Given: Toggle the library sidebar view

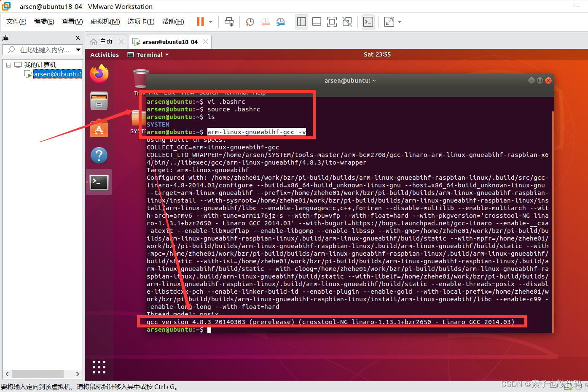Looking at the screenshot, I should [x=301, y=22].
